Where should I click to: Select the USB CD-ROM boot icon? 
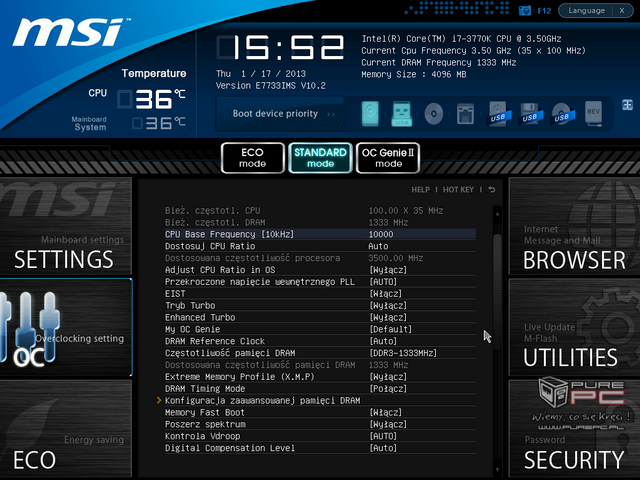pyautogui.click(x=563, y=113)
